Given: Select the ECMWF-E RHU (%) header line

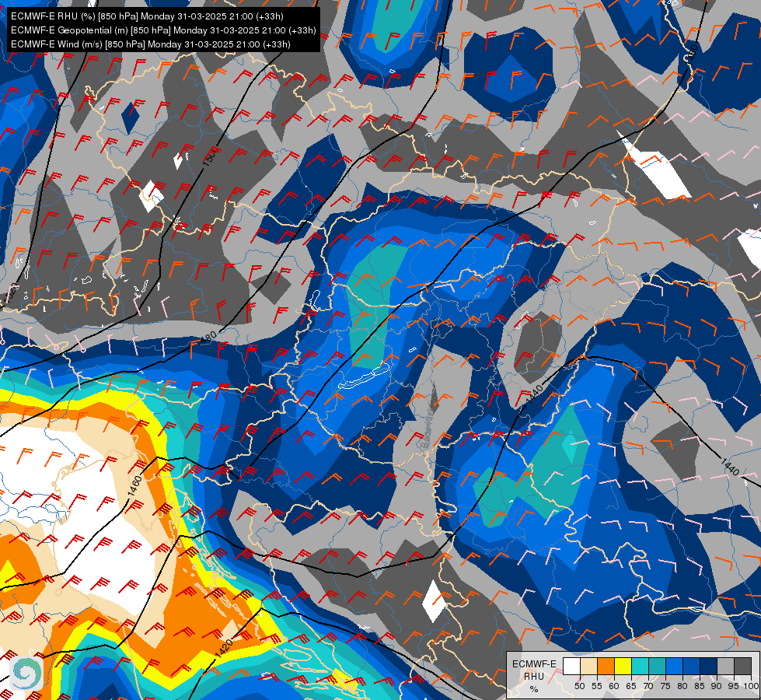Looking at the screenshot, I should pos(147,16).
